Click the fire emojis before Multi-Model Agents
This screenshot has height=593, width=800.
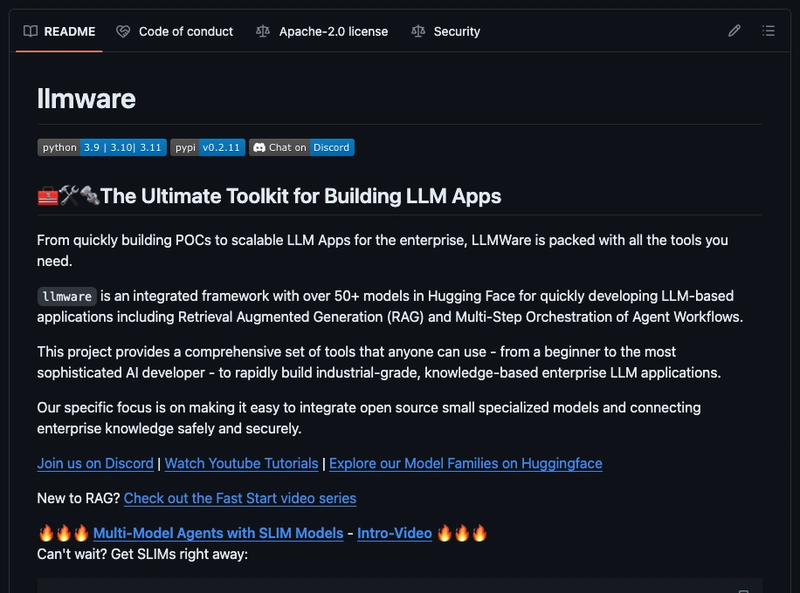[64, 533]
